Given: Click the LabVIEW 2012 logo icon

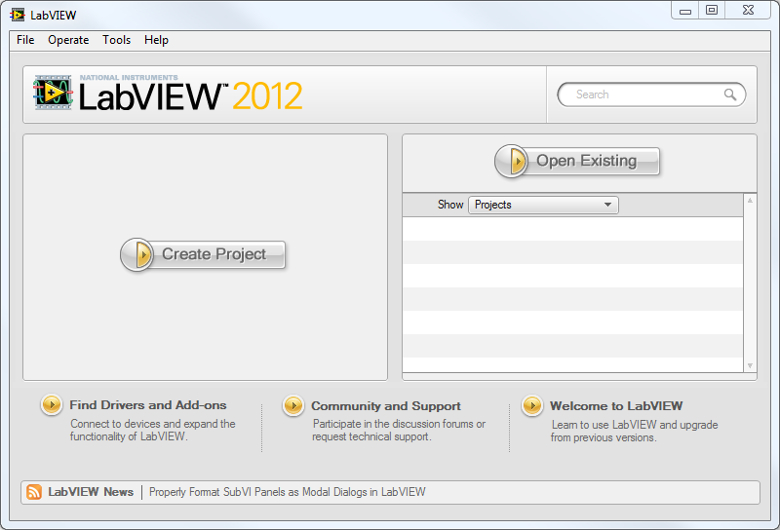Looking at the screenshot, I should coord(53,93).
